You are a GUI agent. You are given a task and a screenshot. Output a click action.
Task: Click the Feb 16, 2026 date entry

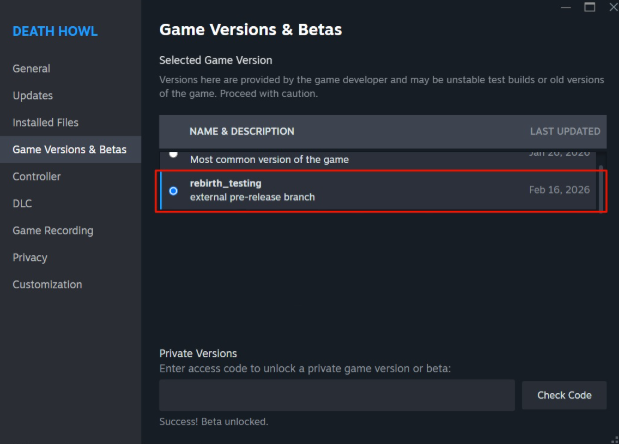559,189
